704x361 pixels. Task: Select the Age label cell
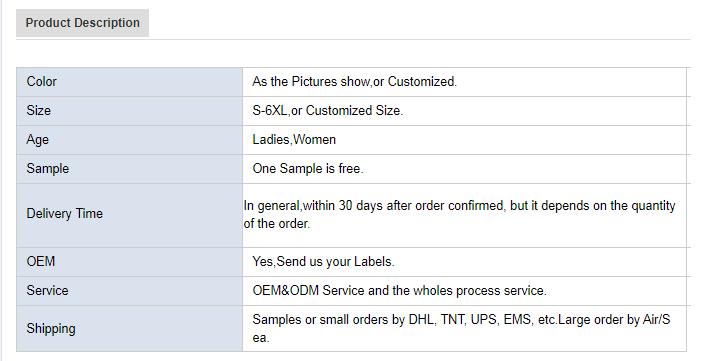click(130, 140)
